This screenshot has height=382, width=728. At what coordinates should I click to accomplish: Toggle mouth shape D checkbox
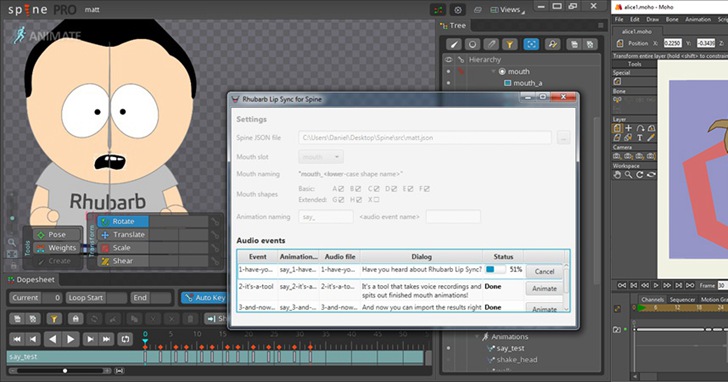[x=394, y=189]
